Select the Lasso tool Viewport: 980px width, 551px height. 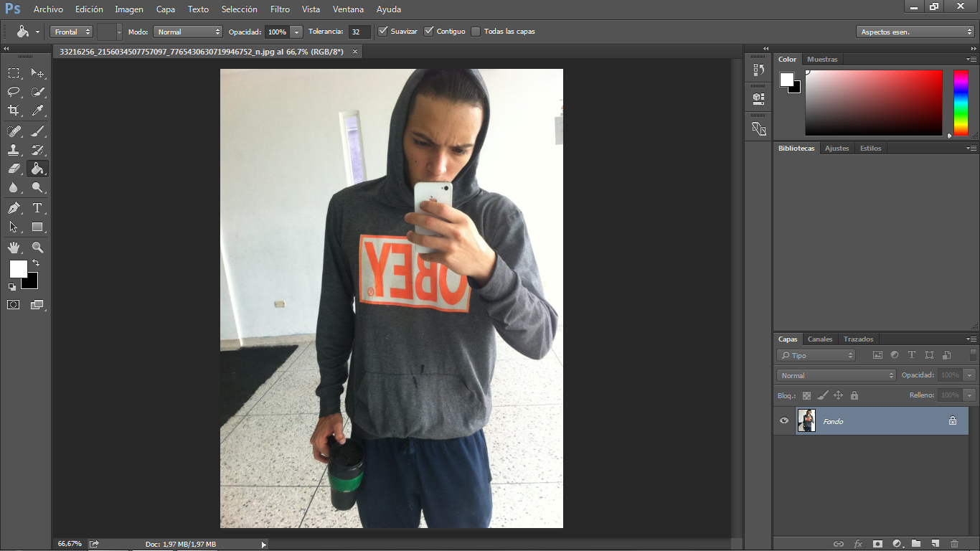[14, 91]
